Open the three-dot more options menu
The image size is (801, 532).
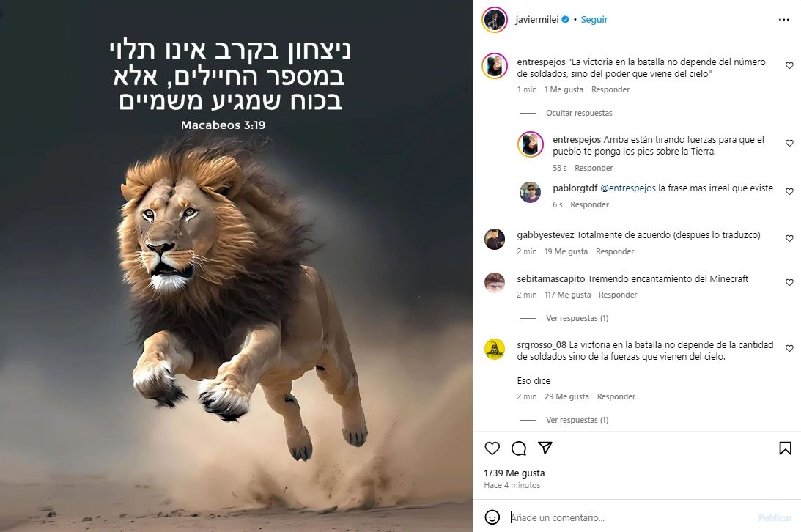(x=783, y=19)
